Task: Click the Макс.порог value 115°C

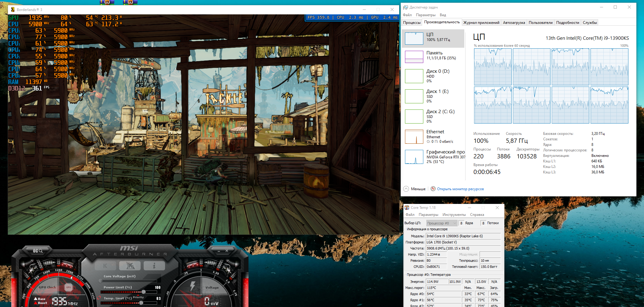Action: click(x=443, y=288)
